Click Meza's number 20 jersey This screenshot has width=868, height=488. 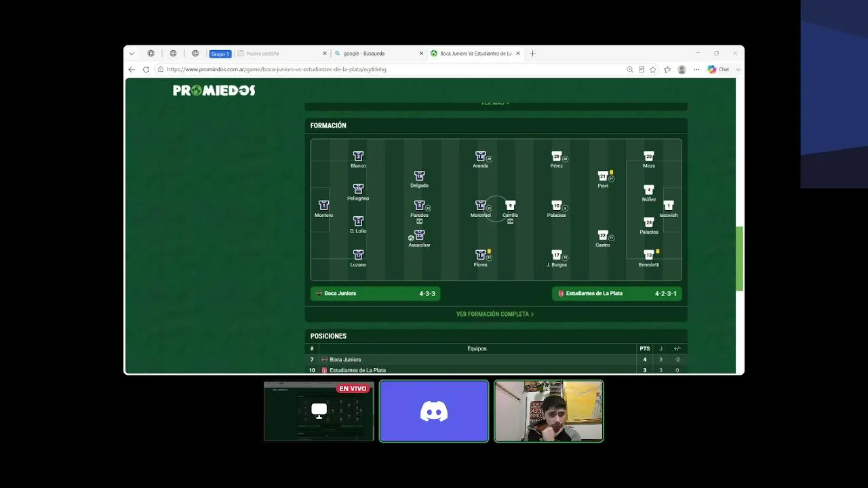649,157
